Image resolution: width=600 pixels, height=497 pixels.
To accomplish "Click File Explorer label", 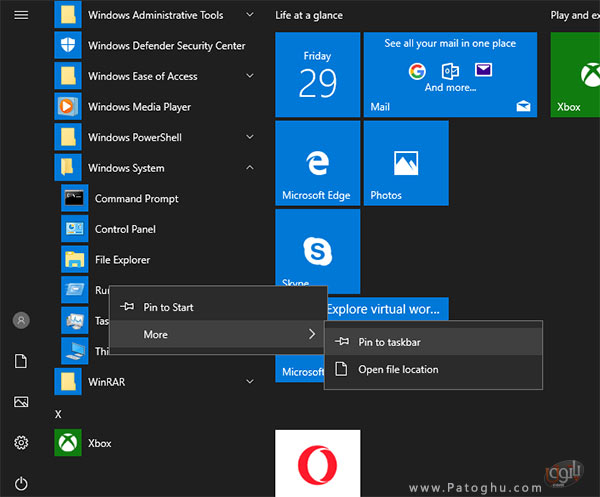I will [x=122, y=260].
